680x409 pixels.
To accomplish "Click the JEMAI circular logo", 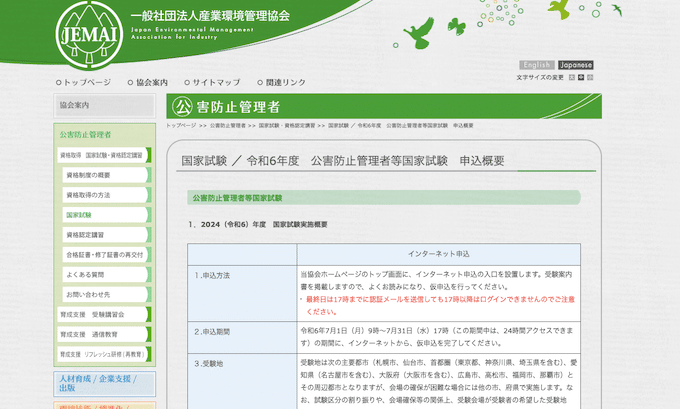I will [x=89, y=36].
